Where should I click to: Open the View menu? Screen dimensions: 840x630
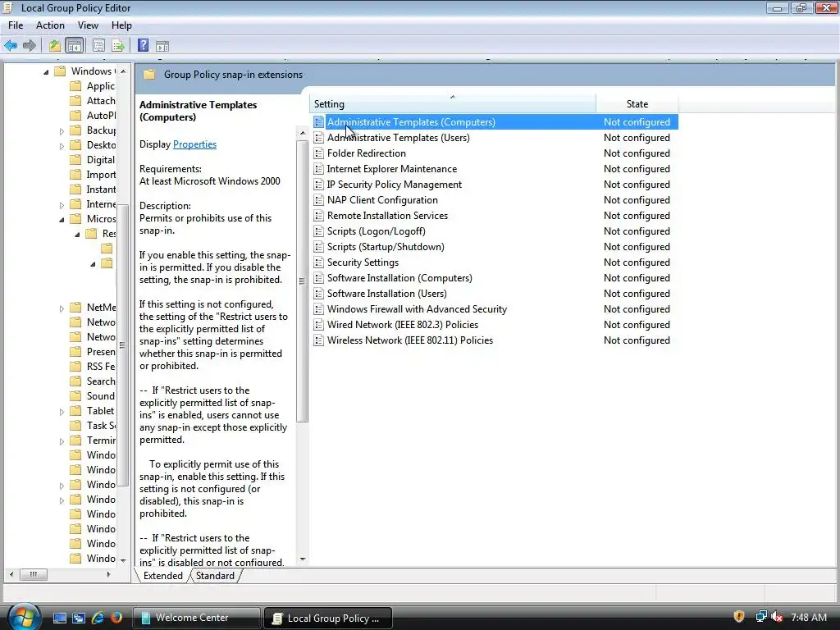click(x=88, y=25)
